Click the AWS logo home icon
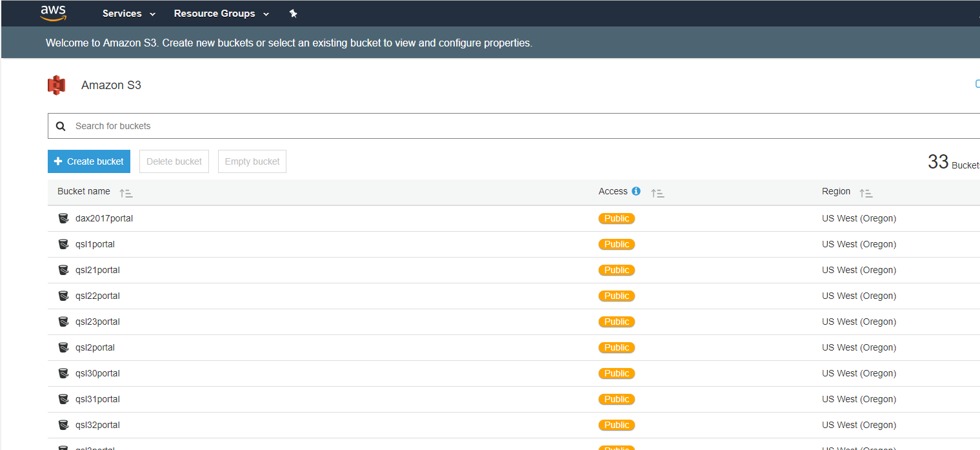This screenshot has width=980, height=450. click(x=54, y=13)
